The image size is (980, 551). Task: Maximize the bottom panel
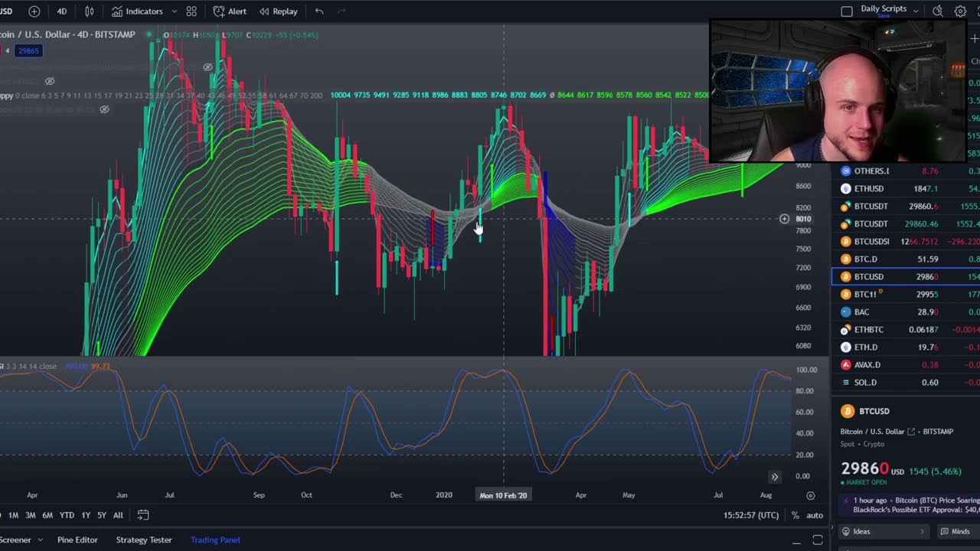[817, 540]
